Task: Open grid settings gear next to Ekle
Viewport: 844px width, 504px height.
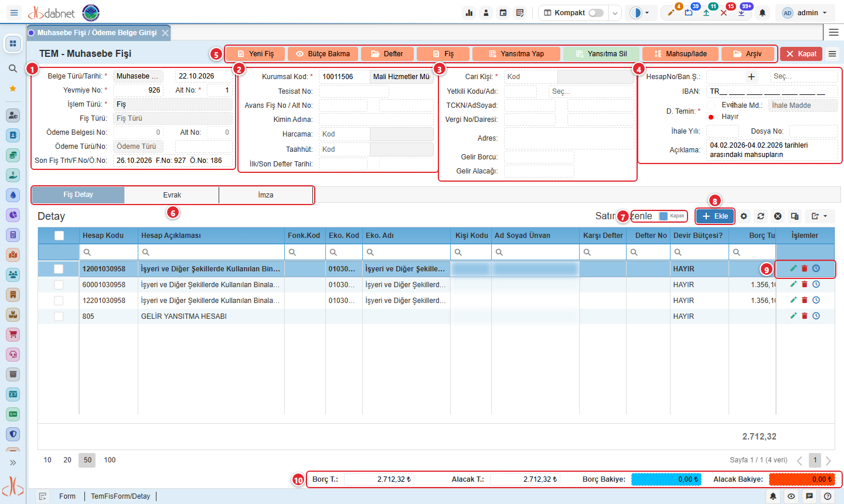Action: coord(744,216)
